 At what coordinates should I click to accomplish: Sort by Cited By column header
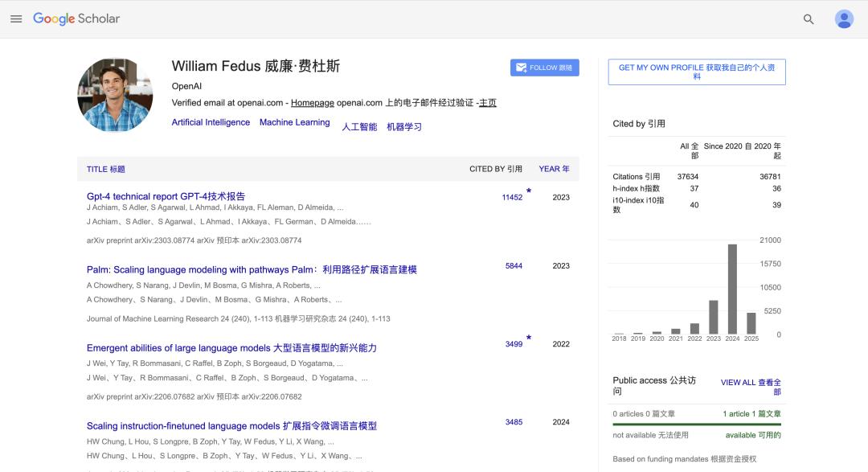tap(495, 169)
